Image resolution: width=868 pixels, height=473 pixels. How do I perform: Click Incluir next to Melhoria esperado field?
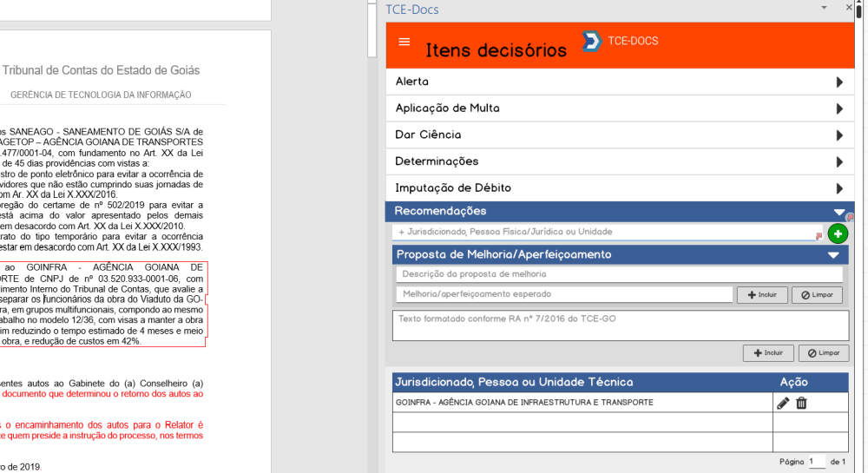[762, 295]
